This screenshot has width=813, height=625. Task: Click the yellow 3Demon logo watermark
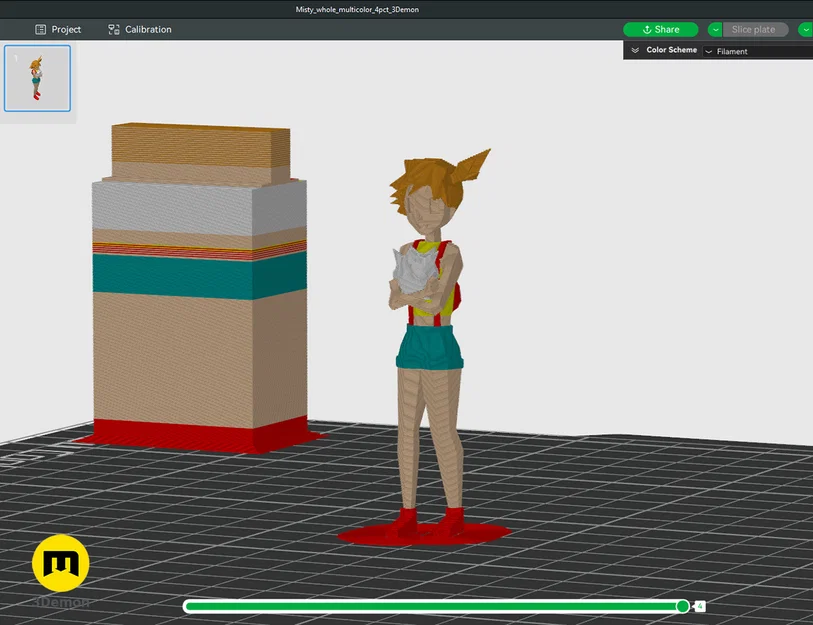(60, 563)
